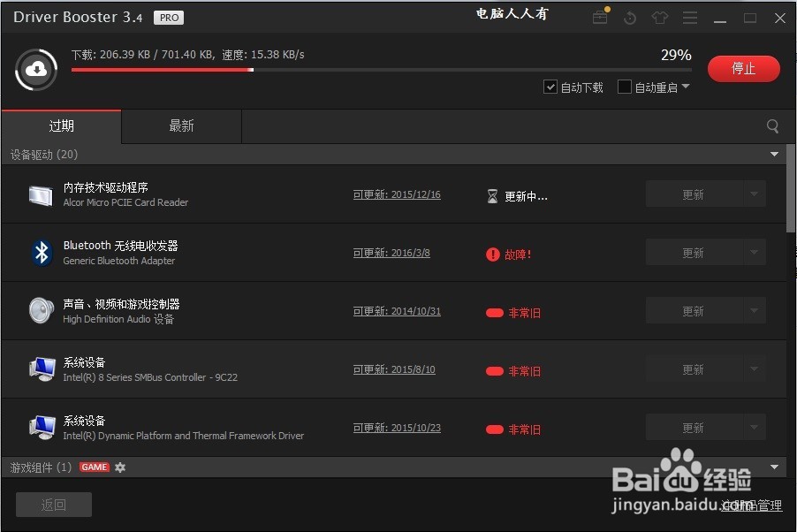This screenshot has width=797, height=532.
Task: Open update dropdown arrow for Thermal Framework Driver
Action: pos(755,427)
